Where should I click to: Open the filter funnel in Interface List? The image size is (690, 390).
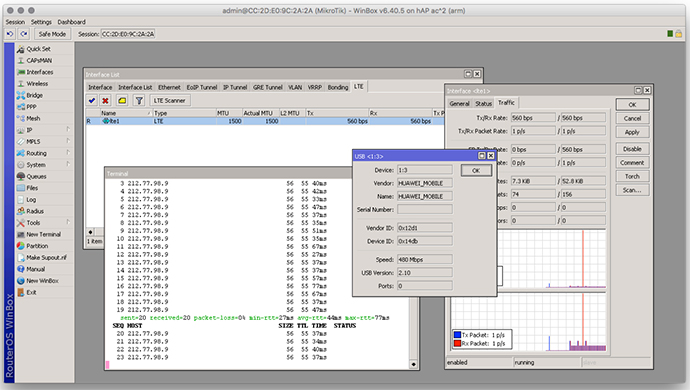(139, 101)
